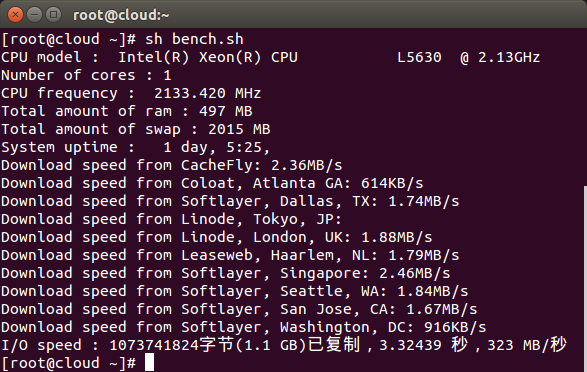The height and width of the screenshot is (372, 587).
Task: Click the CPU frequency 2133.420 MHz value
Action: 207,93
